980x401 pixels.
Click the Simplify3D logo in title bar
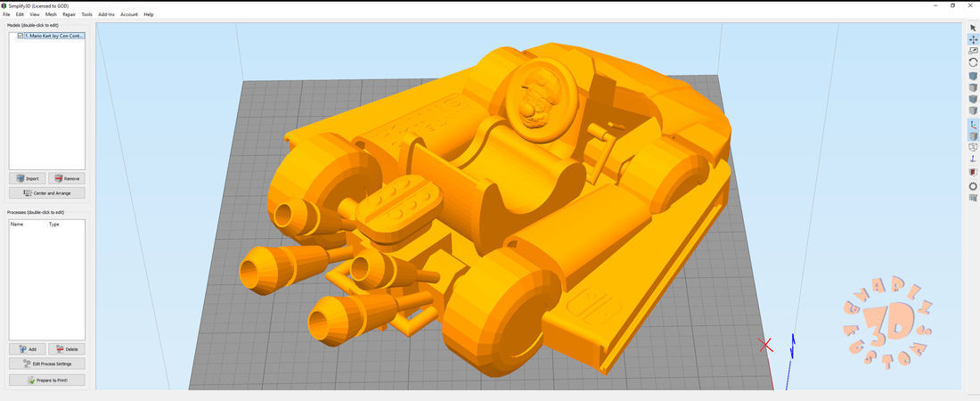coord(5,5)
